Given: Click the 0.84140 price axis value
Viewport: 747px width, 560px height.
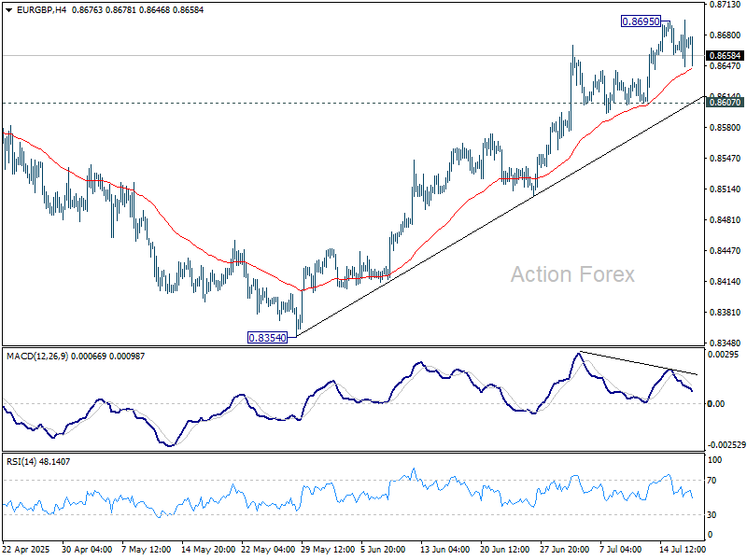Looking at the screenshot, I should pyautogui.click(x=724, y=282).
